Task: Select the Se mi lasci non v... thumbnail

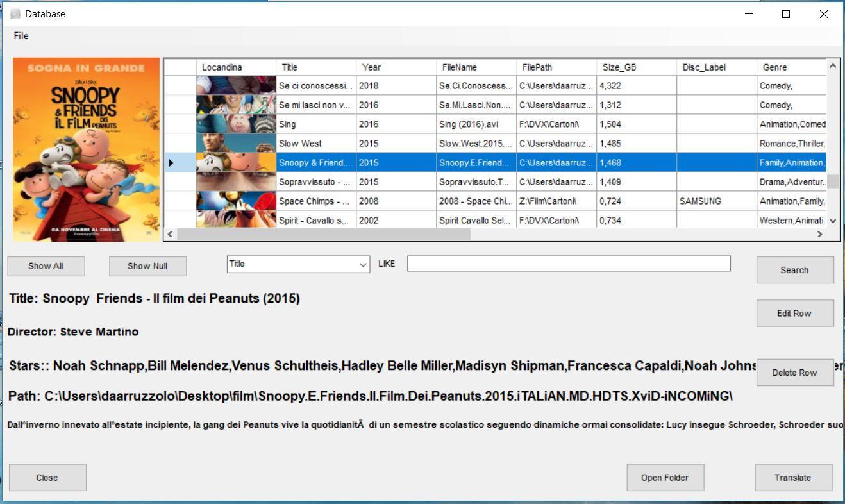Action: (236, 105)
